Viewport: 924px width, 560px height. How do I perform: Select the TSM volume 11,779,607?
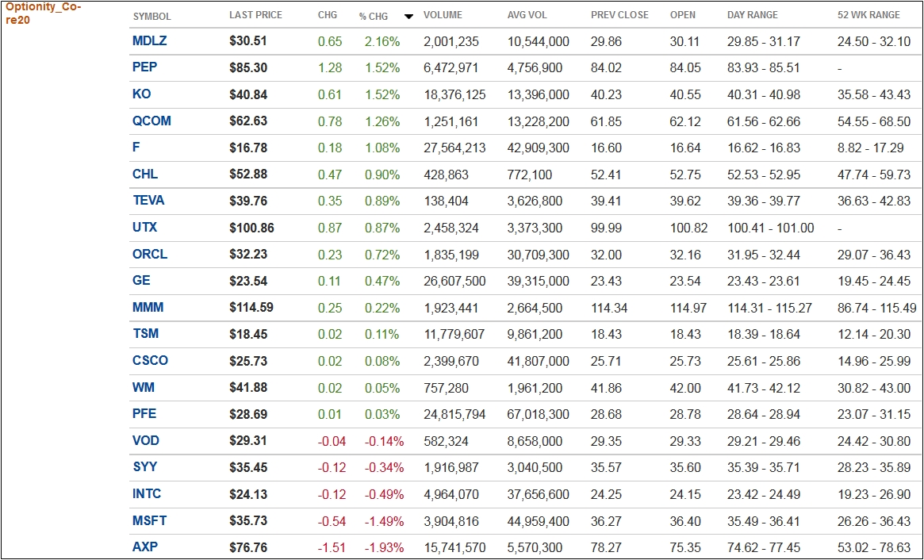pos(454,335)
